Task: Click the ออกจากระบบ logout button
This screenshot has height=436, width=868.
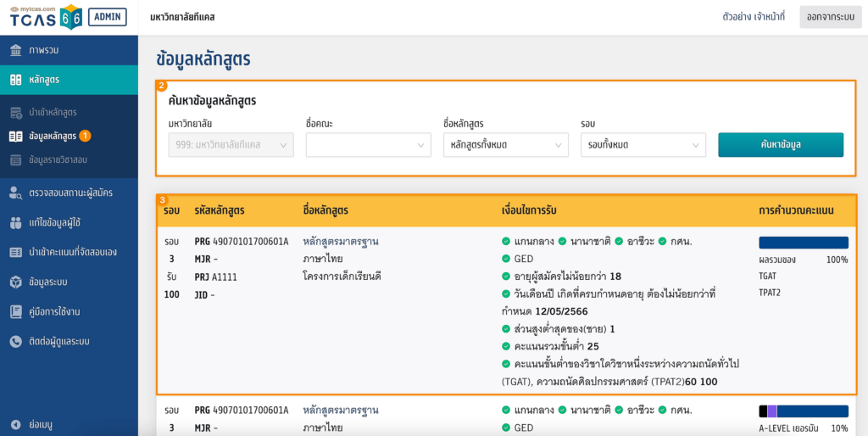Action: pyautogui.click(x=830, y=17)
